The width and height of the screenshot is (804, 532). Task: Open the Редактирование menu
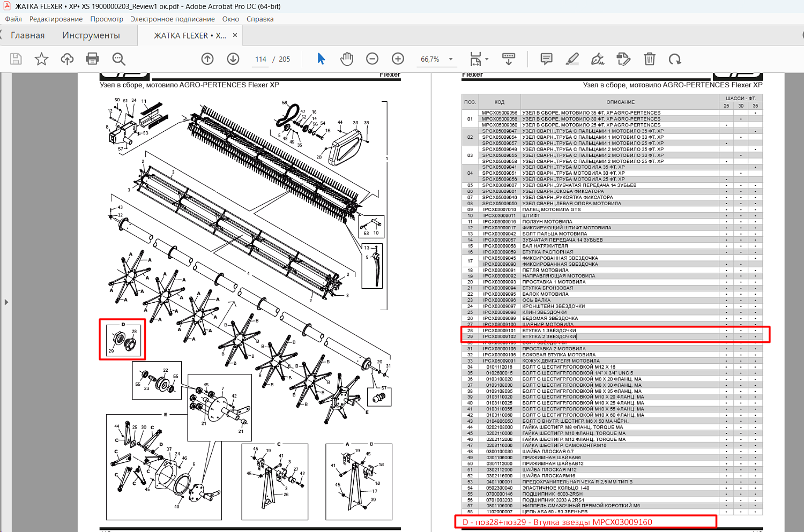point(56,19)
